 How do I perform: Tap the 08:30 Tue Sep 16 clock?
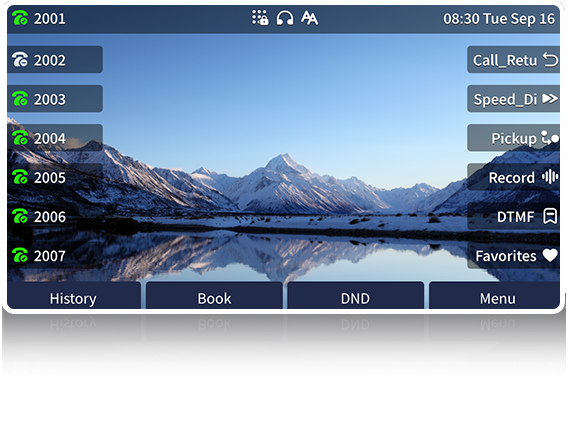pos(499,19)
